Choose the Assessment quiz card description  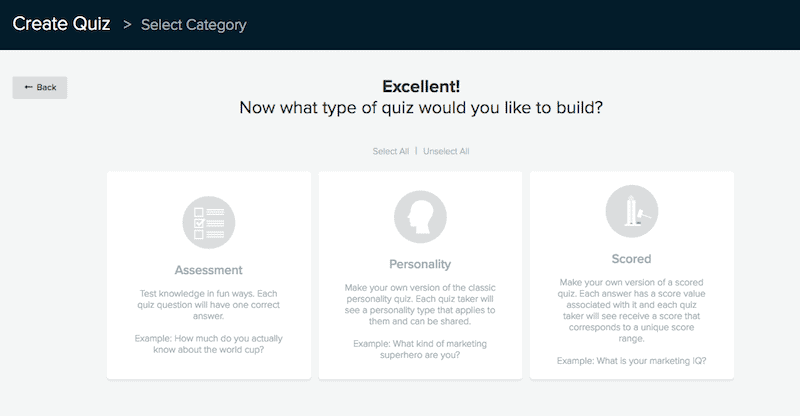point(209,305)
